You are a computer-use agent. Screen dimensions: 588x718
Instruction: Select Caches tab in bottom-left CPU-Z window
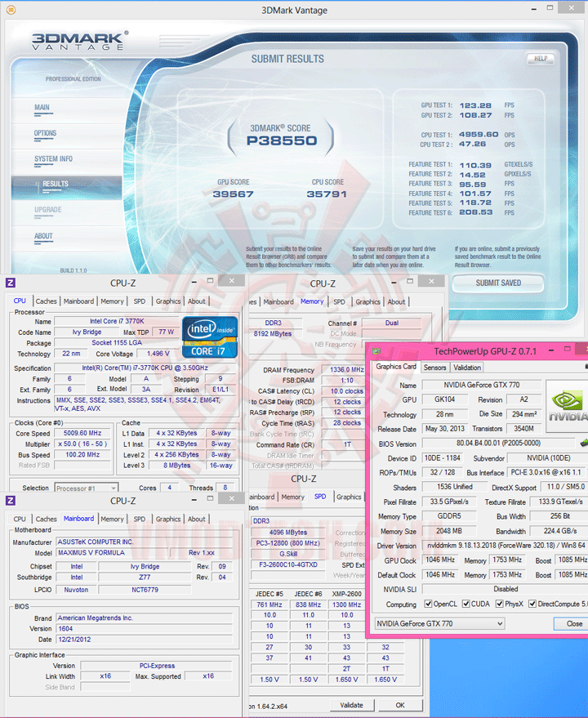point(47,519)
